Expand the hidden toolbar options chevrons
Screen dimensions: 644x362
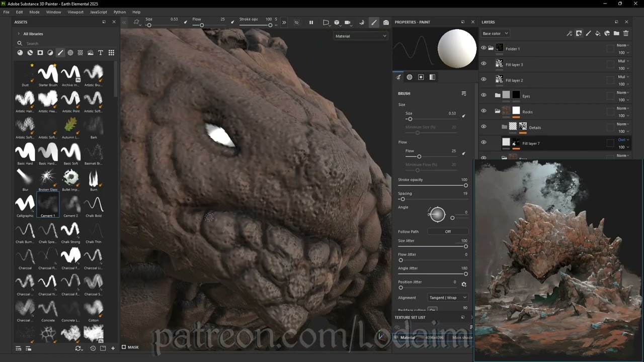(284, 22)
